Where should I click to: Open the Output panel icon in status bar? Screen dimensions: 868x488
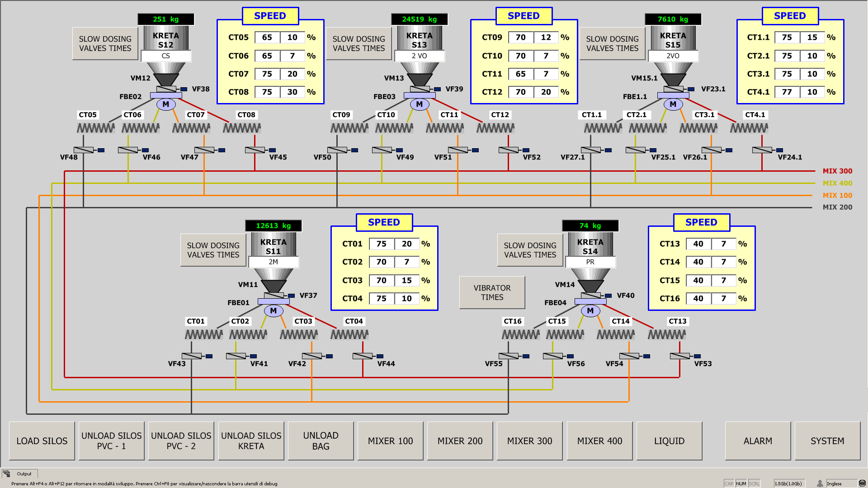click(x=7, y=474)
